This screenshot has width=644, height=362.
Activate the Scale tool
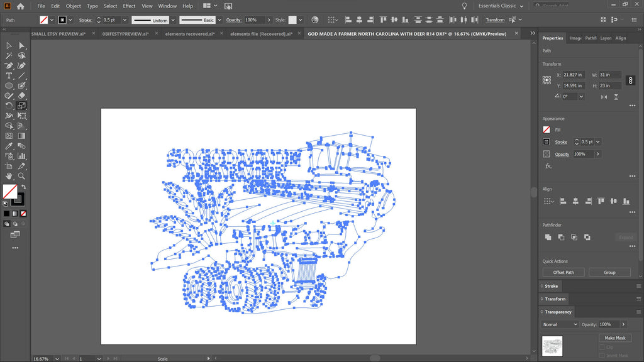(x=21, y=106)
